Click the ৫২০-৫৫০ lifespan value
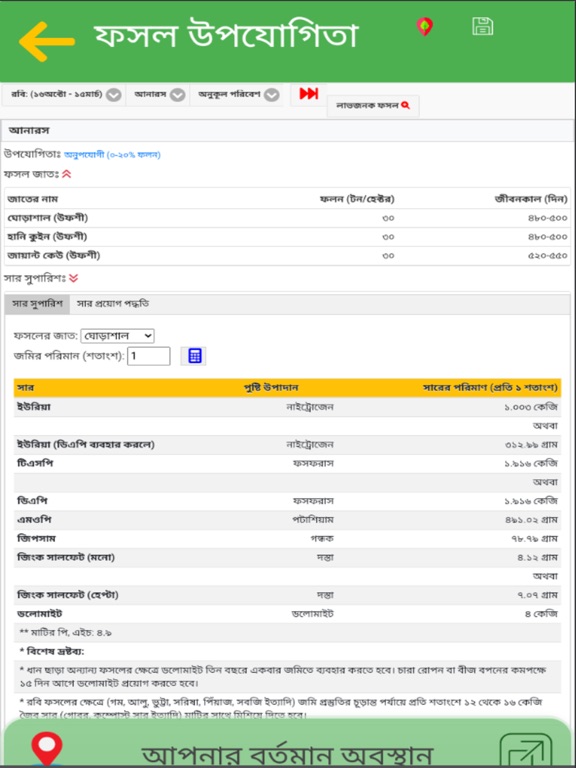Screen dimensions: 576x768 pyautogui.click(x=548, y=256)
